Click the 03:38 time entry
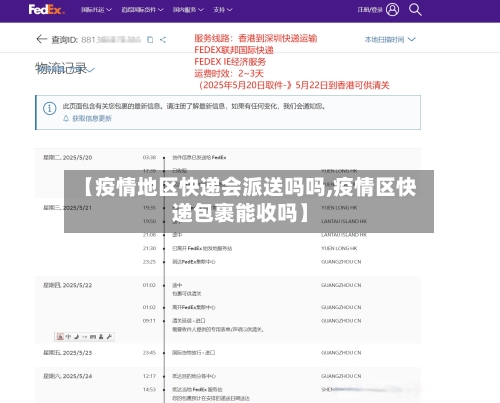Image resolution: width=500 pixels, height=403 pixels. [149, 157]
